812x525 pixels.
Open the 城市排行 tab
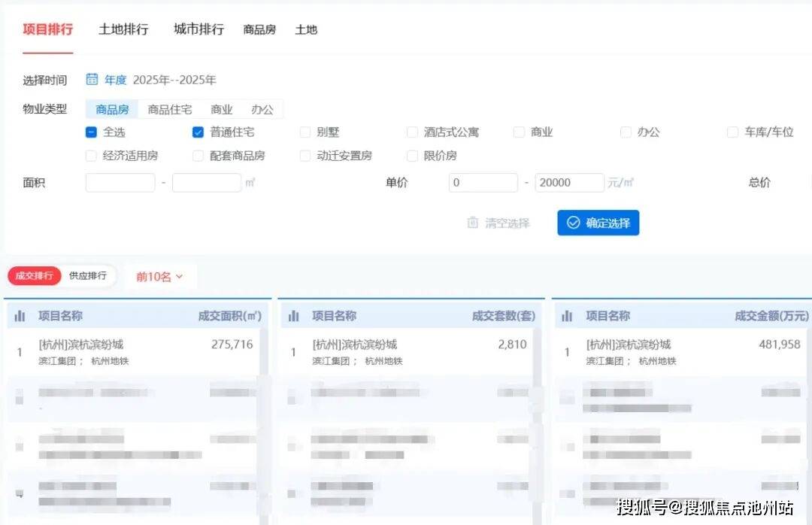click(x=198, y=30)
